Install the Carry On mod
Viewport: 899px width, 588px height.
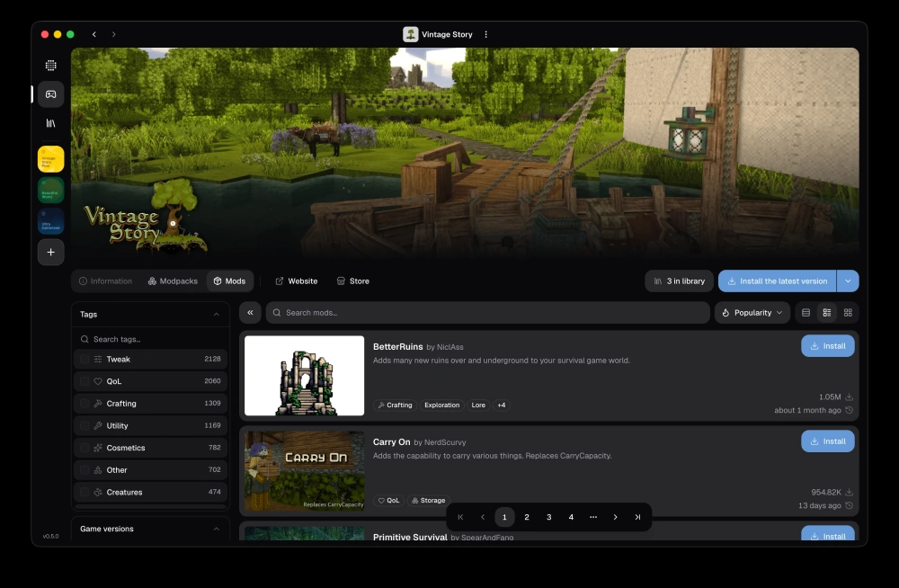point(828,441)
